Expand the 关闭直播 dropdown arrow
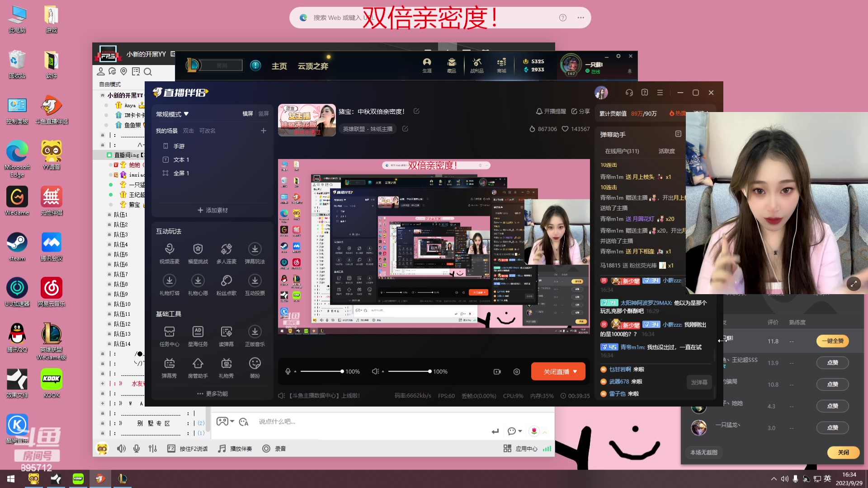Image resolution: width=868 pixels, height=488 pixels. click(x=574, y=371)
